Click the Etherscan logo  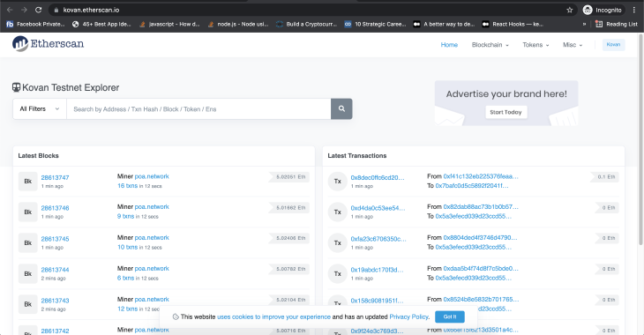(x=48, y=44)
